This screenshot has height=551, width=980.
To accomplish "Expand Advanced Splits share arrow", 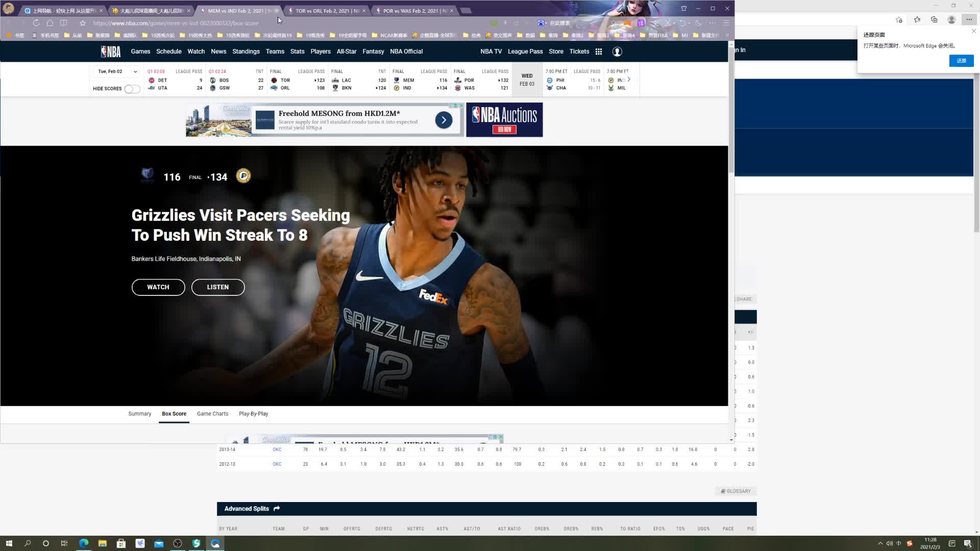I will [x=277, y=509].
